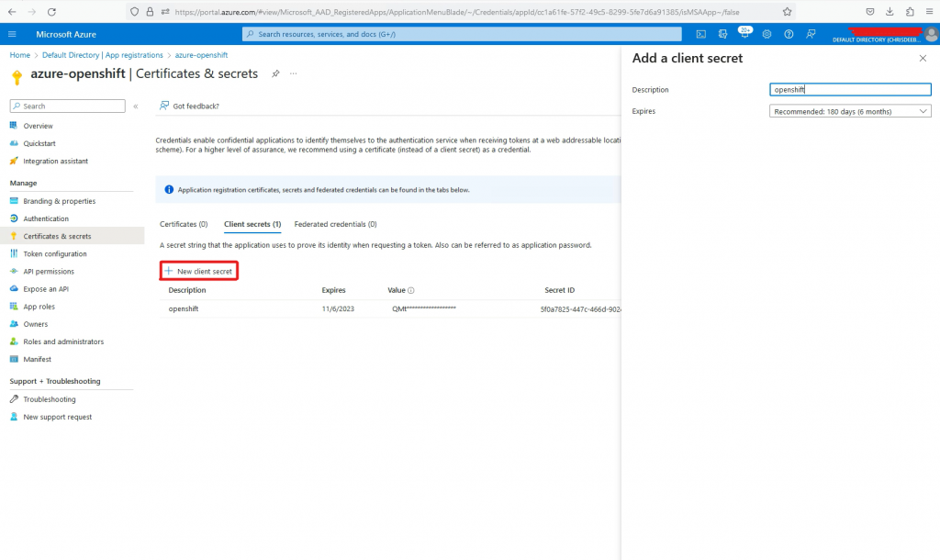Image resolution: width=940 pixels, height=560 pixels.
Task: Focus the Description field
Action: coord(850,89)
